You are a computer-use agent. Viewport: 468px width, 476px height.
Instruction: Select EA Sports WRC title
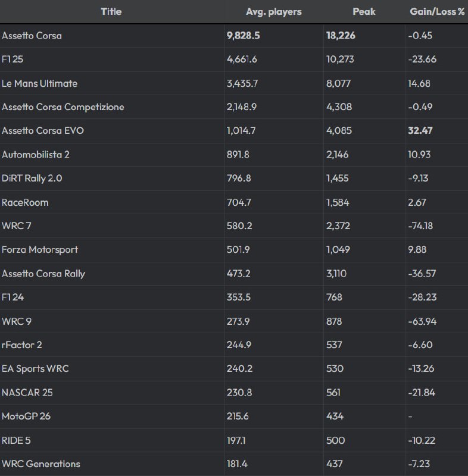(x=35, y=368)
